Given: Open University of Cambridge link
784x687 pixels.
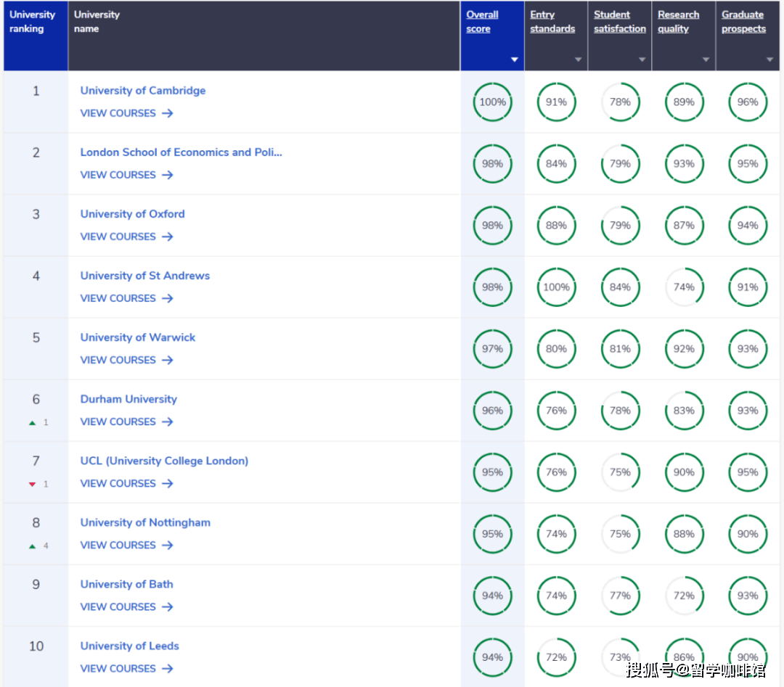Looking at the screenshot, I should [x=143, y=91].
